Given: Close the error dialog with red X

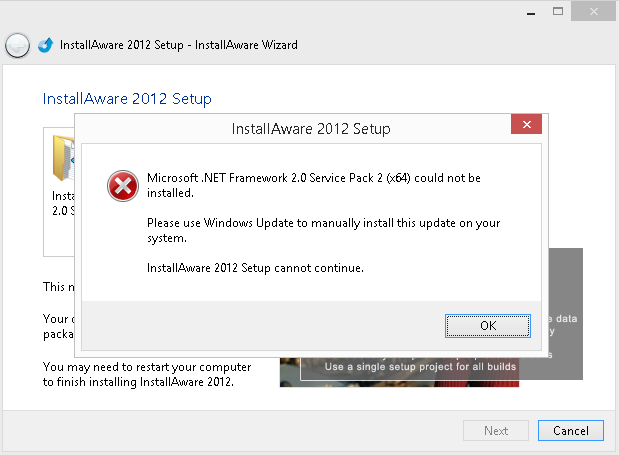Looking at the screenshot, I should [x=526, y=125].
